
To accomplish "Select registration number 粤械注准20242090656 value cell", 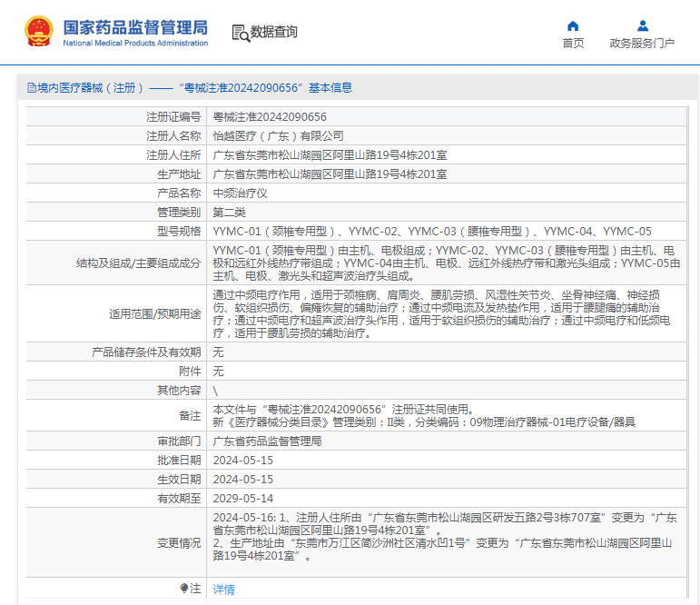I will pos(270,117).
